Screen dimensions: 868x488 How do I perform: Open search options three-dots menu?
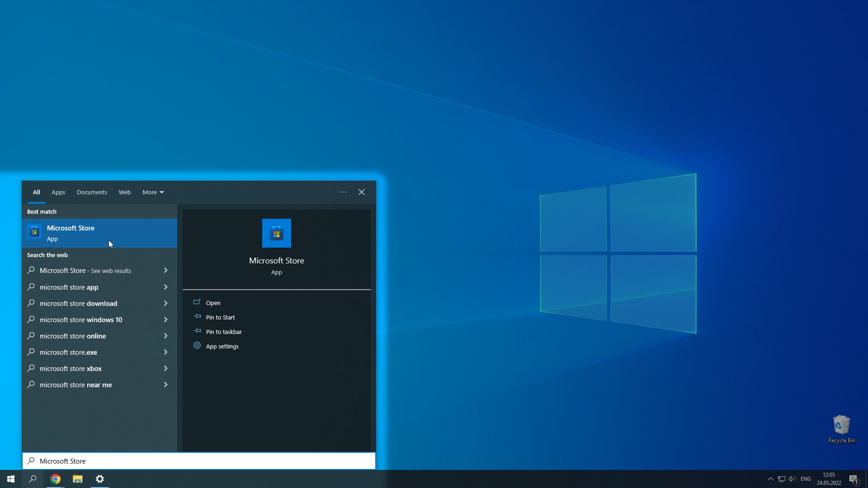coord(343,192)
